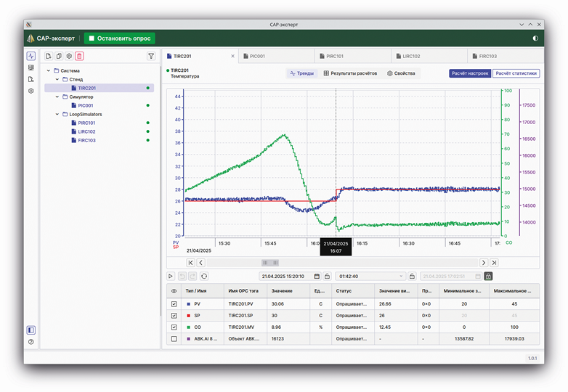Jump to the chart start with first arrow
The height and width of the screenshot is (392, 568).
point(190,262)
